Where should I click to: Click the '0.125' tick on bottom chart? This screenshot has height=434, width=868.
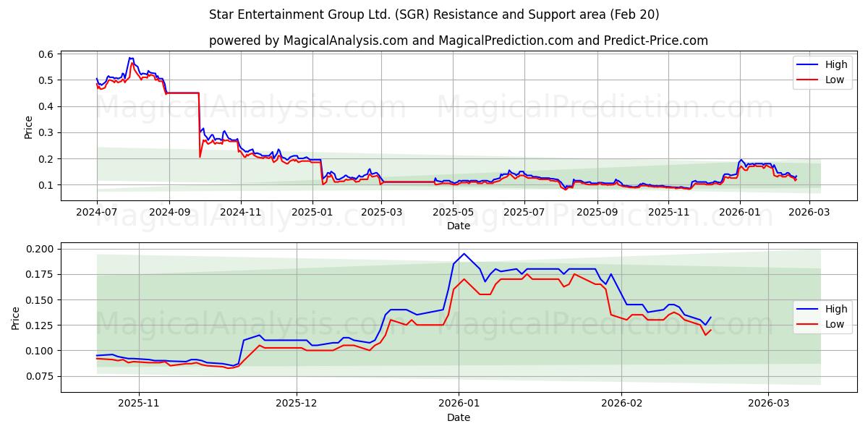(40, 325)
